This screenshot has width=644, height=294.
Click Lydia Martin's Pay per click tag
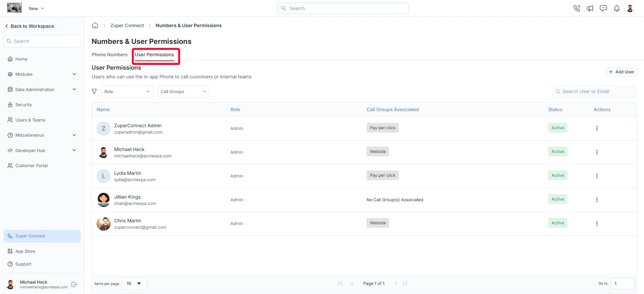click(383, 175)
